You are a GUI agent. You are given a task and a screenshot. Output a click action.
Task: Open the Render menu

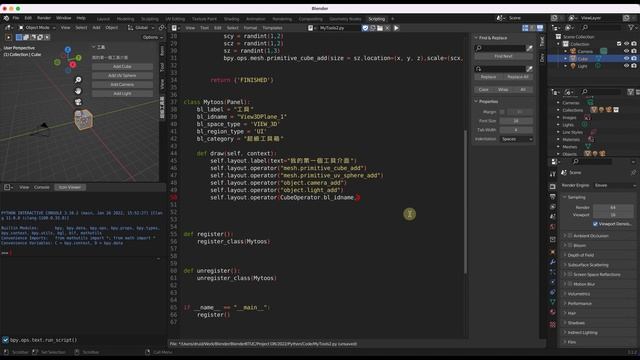click(44, 18)
